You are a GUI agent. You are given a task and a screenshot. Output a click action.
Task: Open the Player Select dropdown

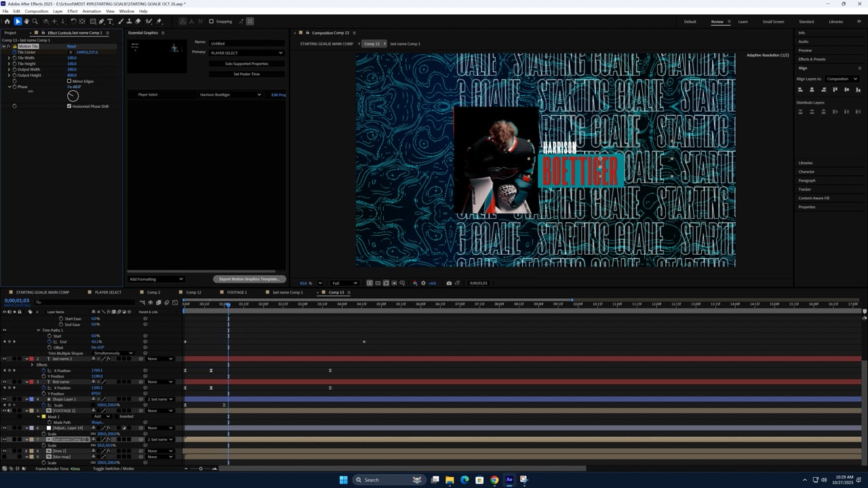click(230, 95)
